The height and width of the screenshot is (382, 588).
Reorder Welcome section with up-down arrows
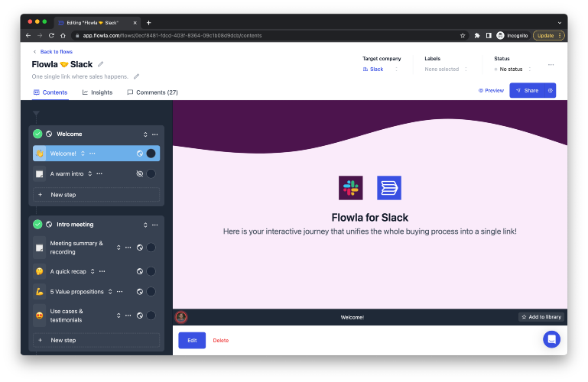[x=145, y=134]
